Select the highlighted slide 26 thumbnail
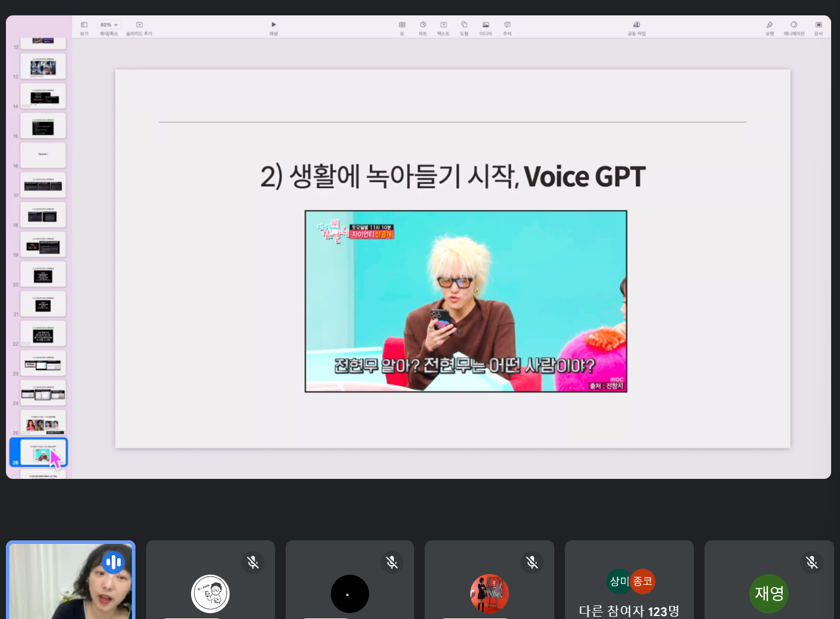Image resolution: width=840 pixels, height=619 pixels. pos(39,452)
